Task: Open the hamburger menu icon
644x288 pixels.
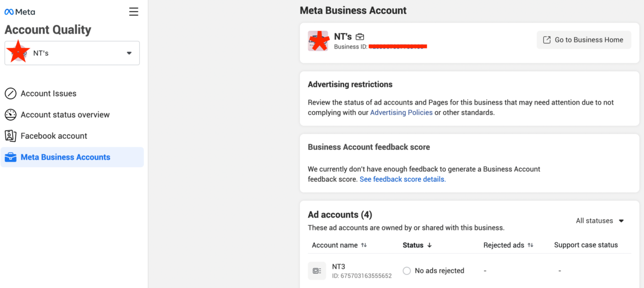Action: coord(133,12)
